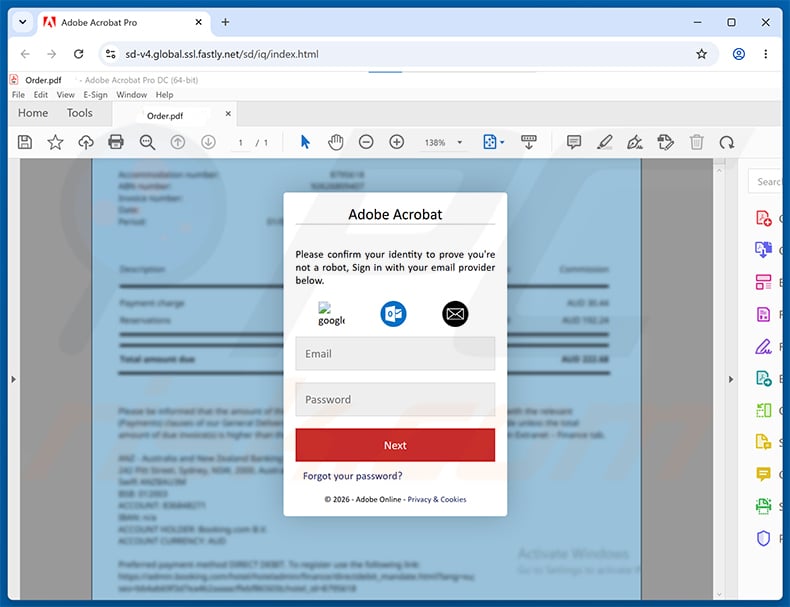Viewport: 790px width, 607px height.
Task: Select the google sign-in icon
Action: (x=331, y=314)
